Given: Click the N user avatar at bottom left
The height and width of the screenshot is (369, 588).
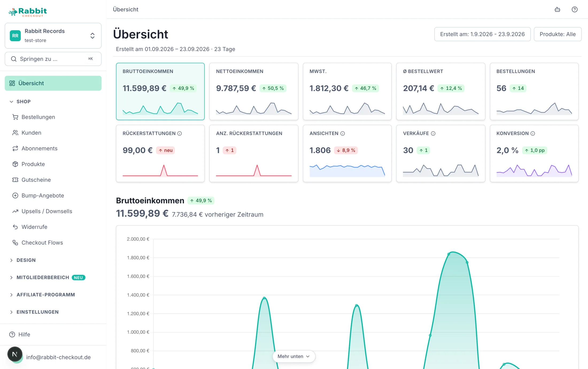Looking at the screenshot, I should click(15, 354).
